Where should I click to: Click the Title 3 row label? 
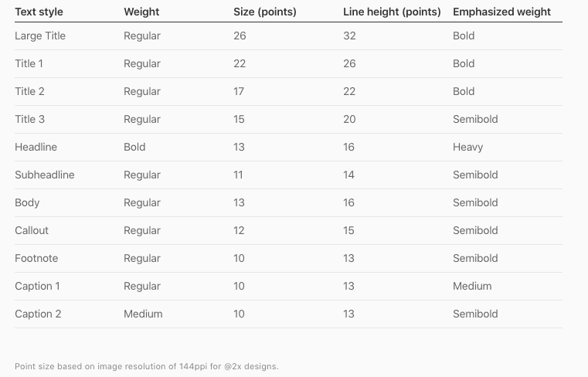[x=29, y=119]
